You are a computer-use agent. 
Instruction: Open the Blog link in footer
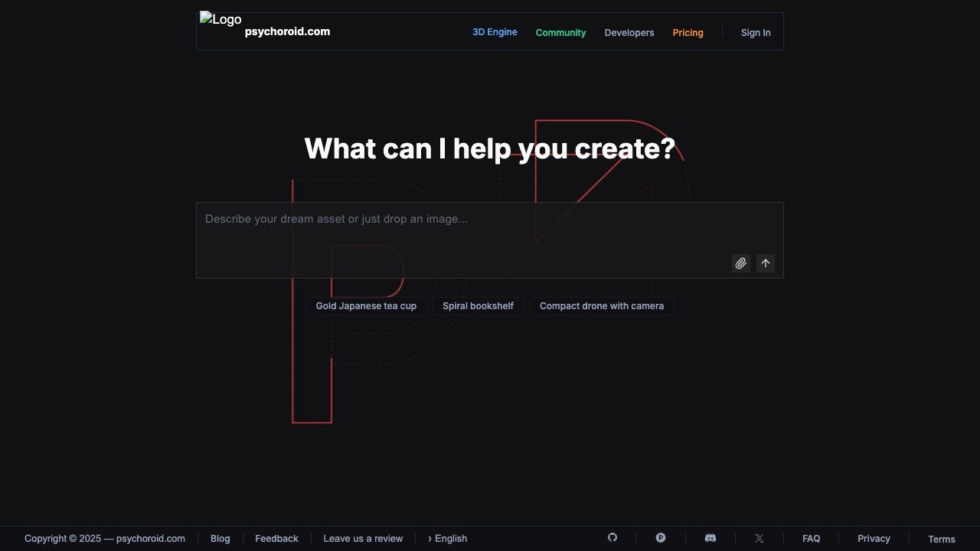[x=220, y=539]
